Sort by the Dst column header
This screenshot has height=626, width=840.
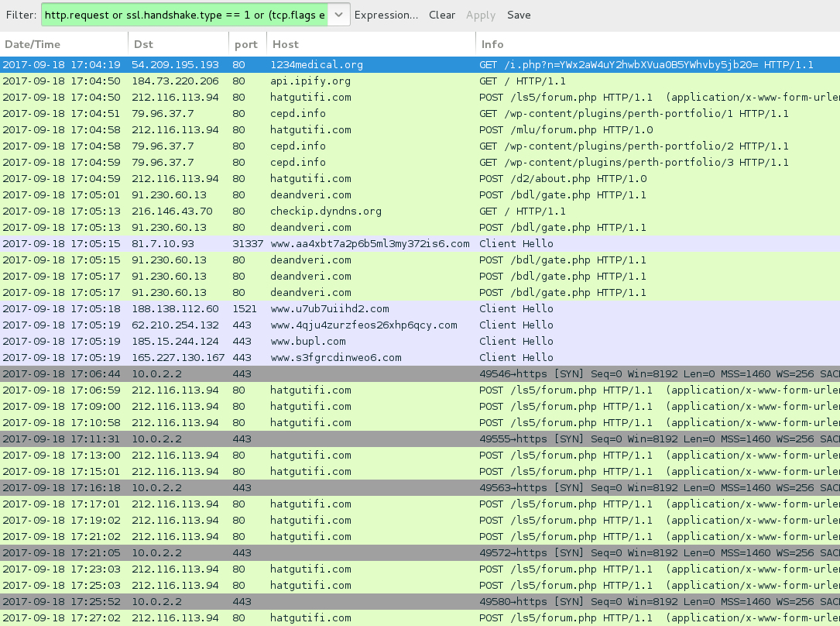[178, 44]
